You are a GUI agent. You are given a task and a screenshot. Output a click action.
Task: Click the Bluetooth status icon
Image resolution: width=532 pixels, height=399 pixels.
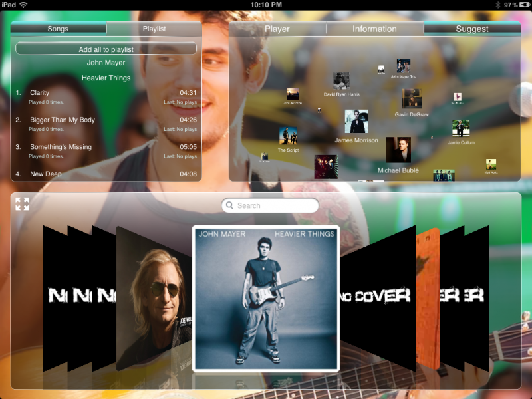497,5
